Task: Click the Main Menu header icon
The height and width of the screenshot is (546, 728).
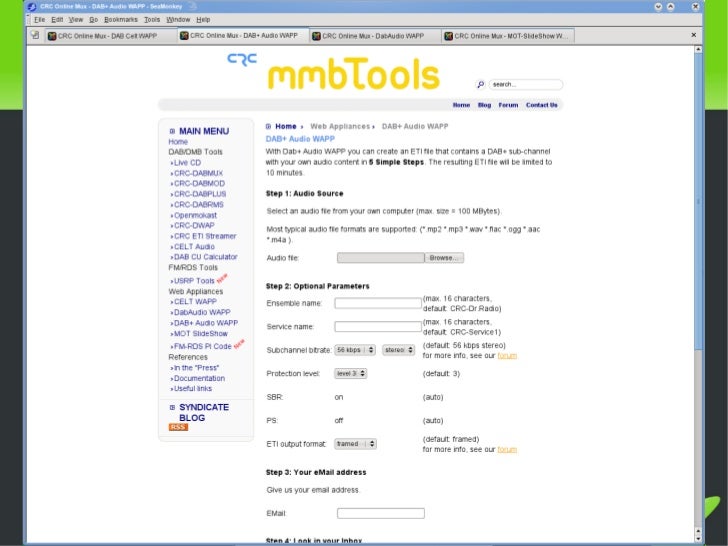Action: pos(172,131)
